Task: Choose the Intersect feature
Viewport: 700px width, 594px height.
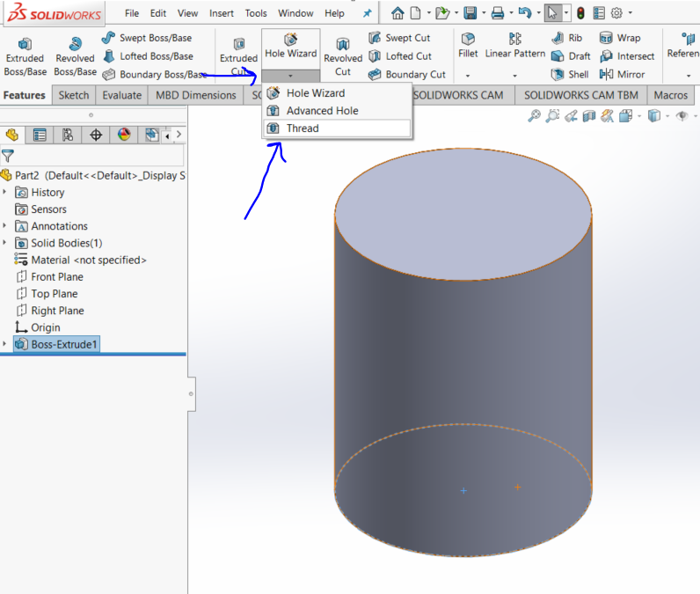Action: (627, 56)
